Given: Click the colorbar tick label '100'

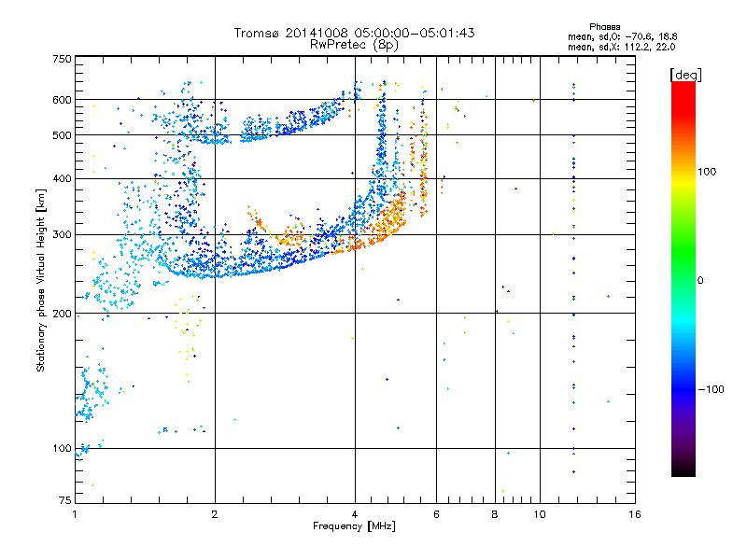Looking at the screenshot, I should coord(707,172).
